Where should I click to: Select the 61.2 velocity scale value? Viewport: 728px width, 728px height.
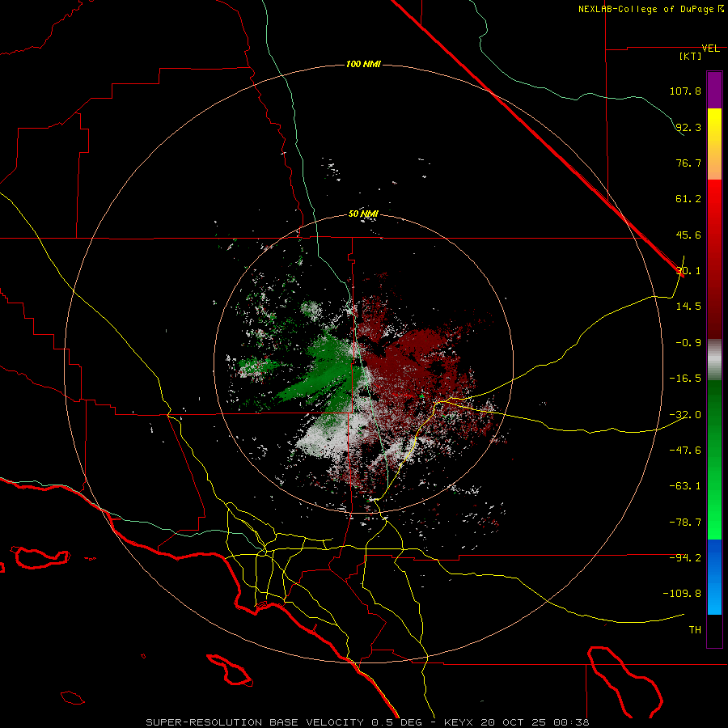tap(688, 199)
